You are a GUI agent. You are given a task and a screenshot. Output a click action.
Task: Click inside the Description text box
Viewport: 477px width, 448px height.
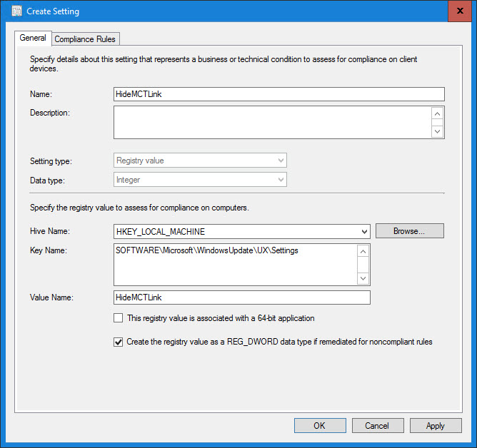[273, 122]
